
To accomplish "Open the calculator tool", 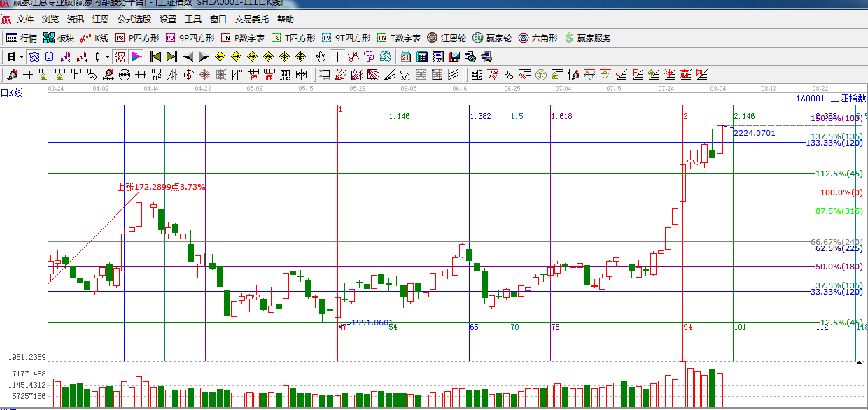I will point(422,57).
